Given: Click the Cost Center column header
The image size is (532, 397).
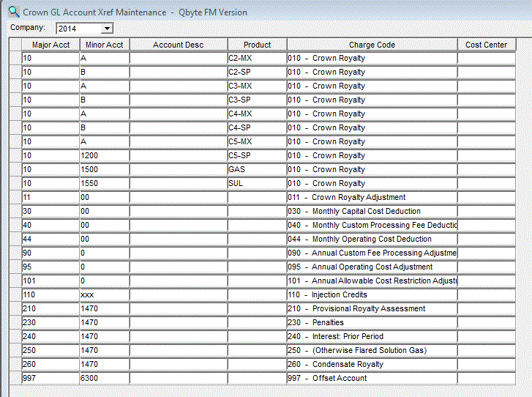Looking at the screenshot, I should pyautogui.click(x=486, y=45).
